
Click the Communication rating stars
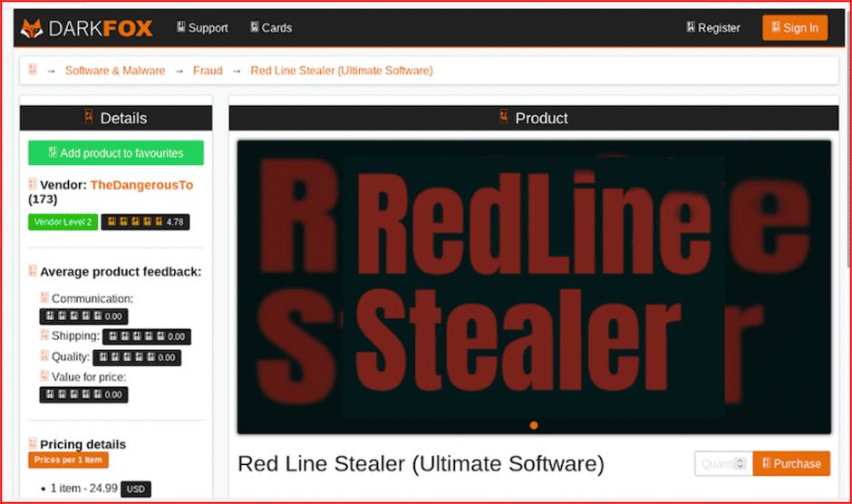click(x=83, y=316)
